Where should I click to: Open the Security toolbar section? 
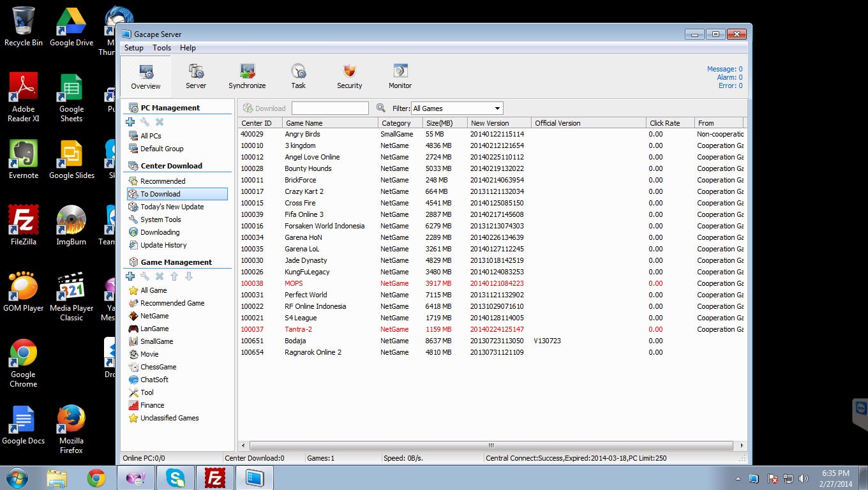click(x=349, y=77)
